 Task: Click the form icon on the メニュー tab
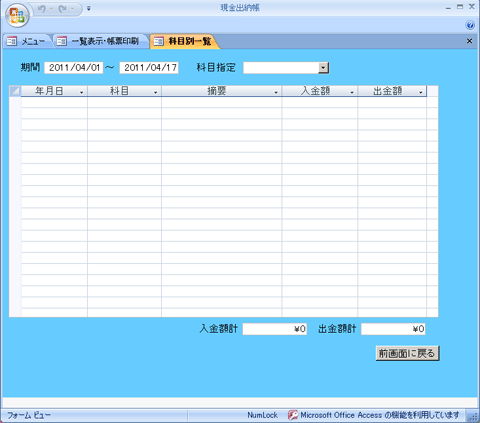pos(12,41)
